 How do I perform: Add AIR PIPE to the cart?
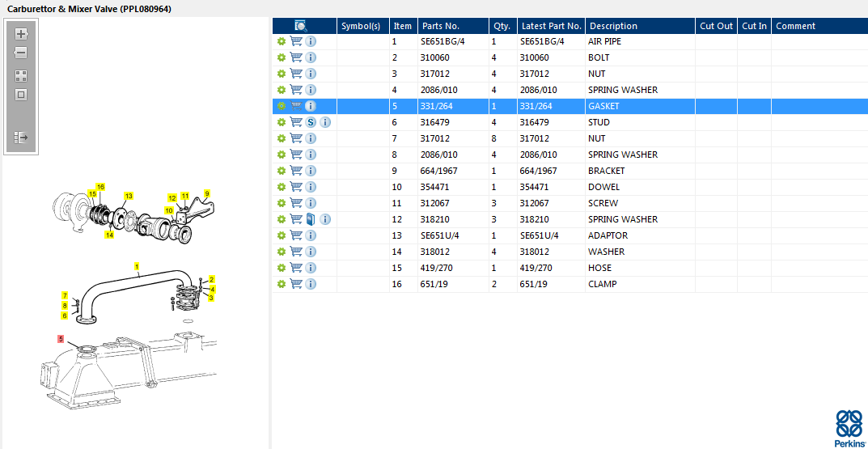coord(296,41)
